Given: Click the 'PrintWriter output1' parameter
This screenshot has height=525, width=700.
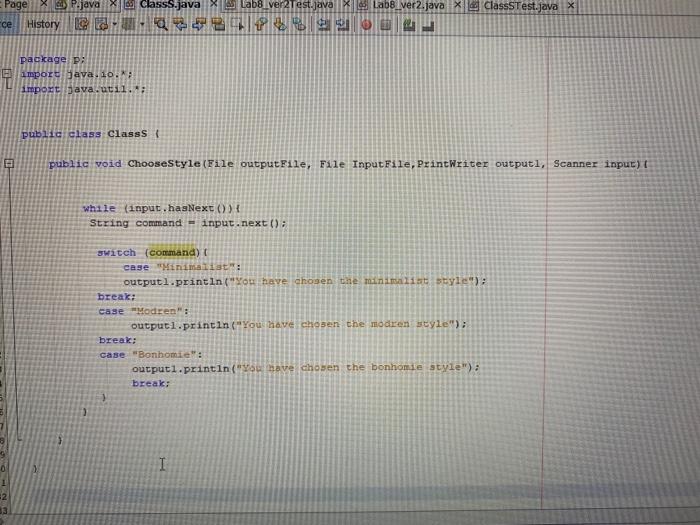Looking at the screenshot, I should point(480,164).
